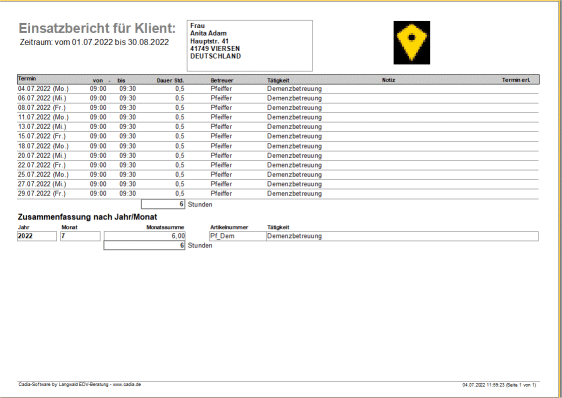This screenshot has height=398, width=562.
Task: Click the Jahr field showing 2022
Action: pyautogui.click(x=37, y=236)
